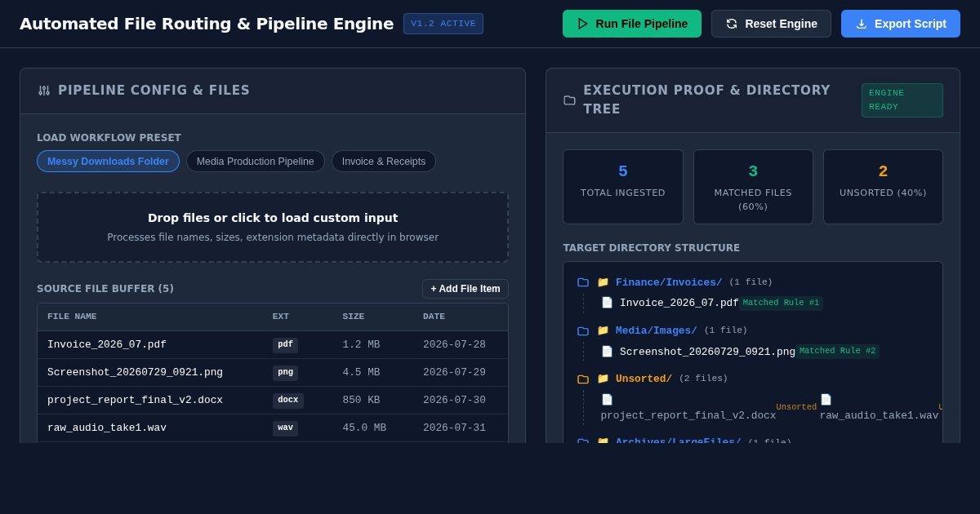Click the Matched Files (60%) stat card

click(x=753, y=187)
